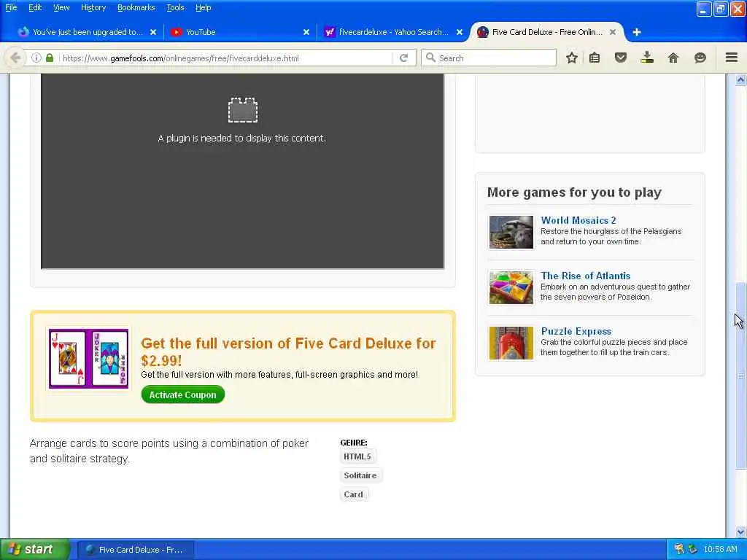Open The Rise of Atlantis link

click(x=586, y=276)
